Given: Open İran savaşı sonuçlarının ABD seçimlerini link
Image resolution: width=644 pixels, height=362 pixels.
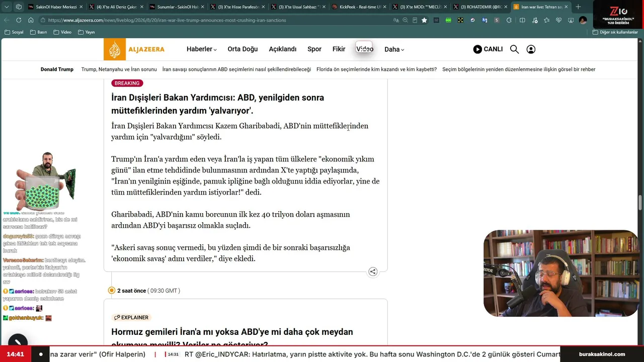Looking at the screenshot, I should pos(236,69).
